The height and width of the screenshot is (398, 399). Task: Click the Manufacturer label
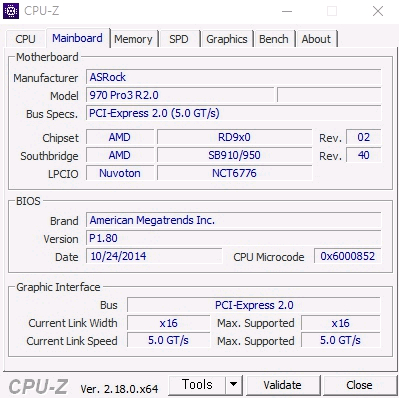click(x=46, y=78)
